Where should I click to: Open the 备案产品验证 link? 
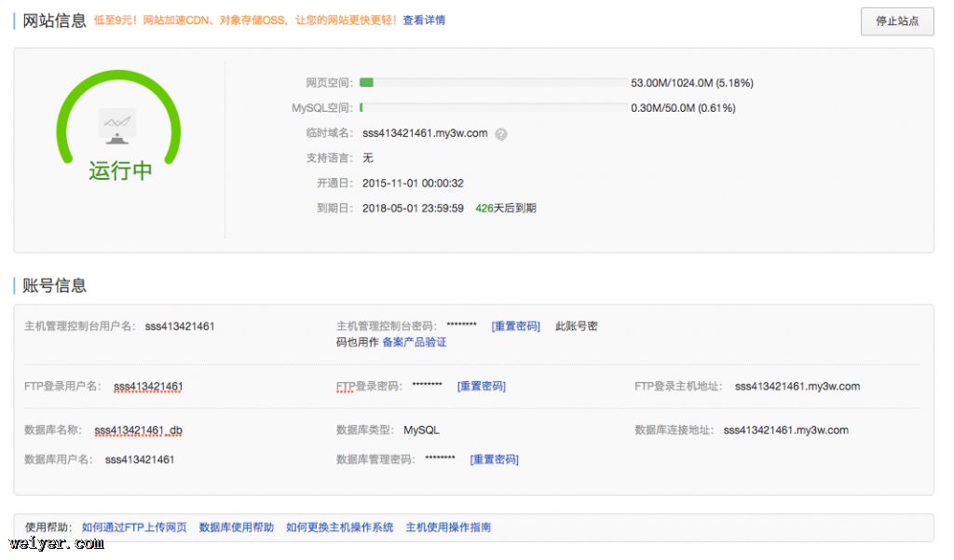(x=415, y=342)
